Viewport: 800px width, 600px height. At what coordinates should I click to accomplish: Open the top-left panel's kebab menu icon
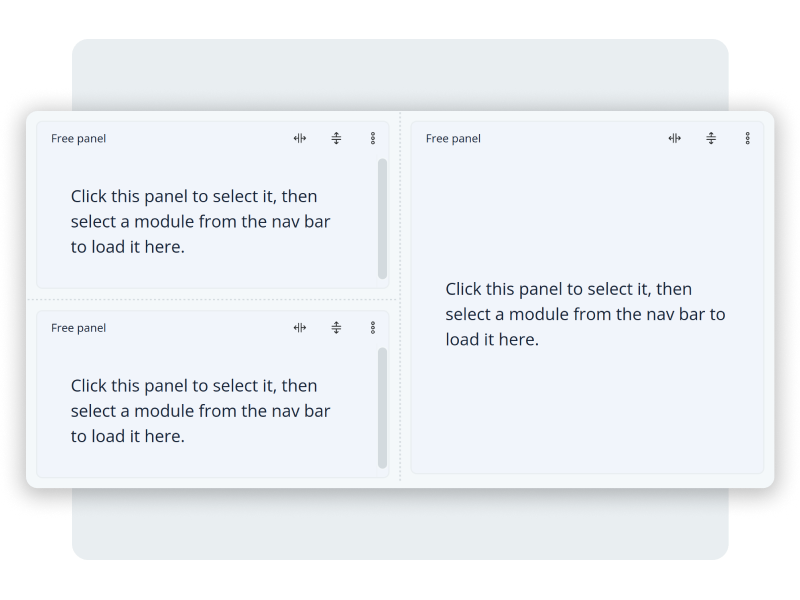[372, 138]
